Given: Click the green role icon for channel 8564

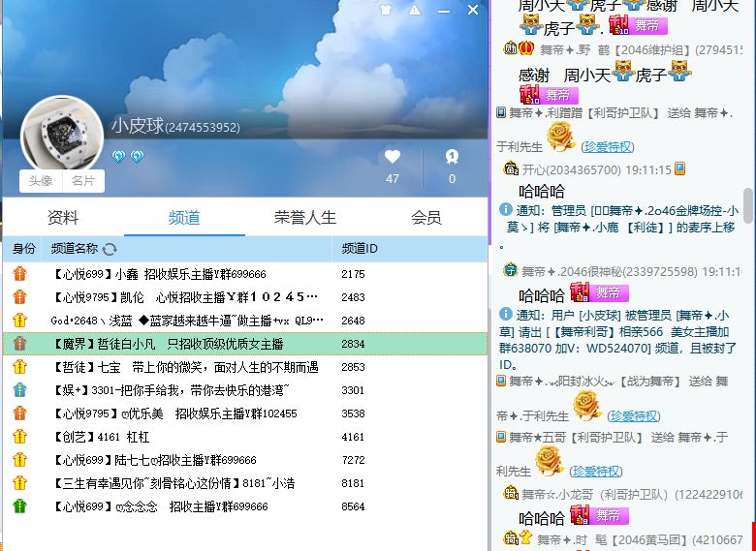Looking at the screenshot, I should tap(19, 506).
